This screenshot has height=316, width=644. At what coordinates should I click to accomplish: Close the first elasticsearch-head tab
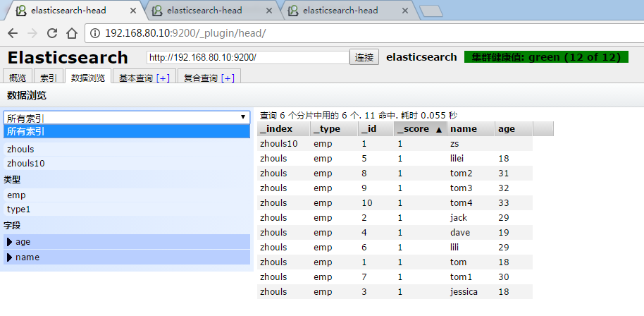click(x=132, y=11)
